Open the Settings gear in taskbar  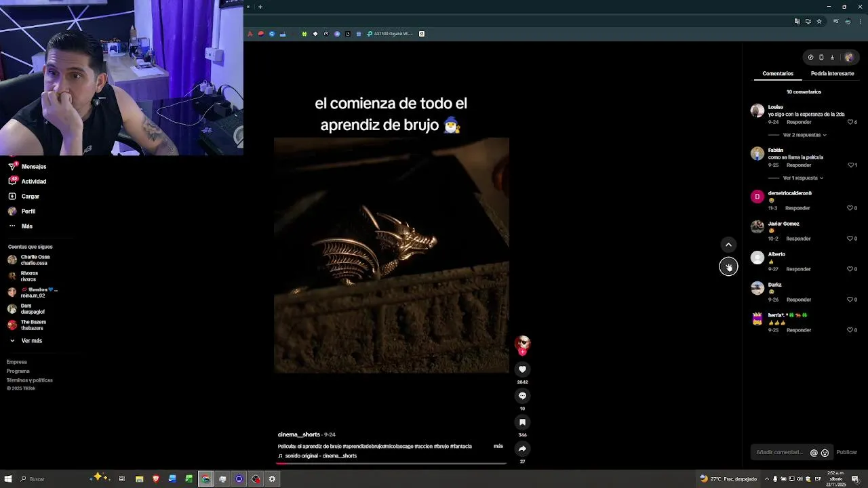point(272,479)
